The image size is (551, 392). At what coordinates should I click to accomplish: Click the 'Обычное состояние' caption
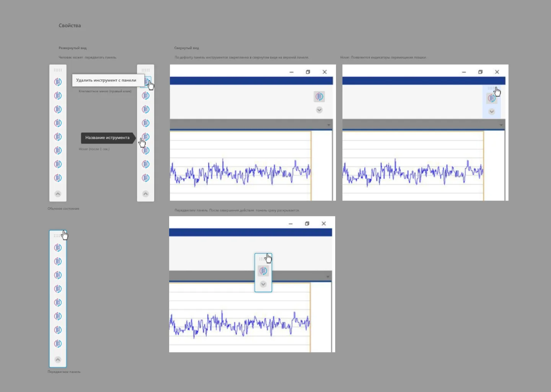(x=64, y=209)
